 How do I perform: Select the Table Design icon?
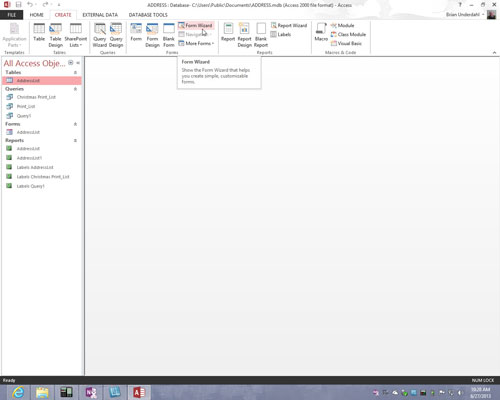(x=55, y=35)
